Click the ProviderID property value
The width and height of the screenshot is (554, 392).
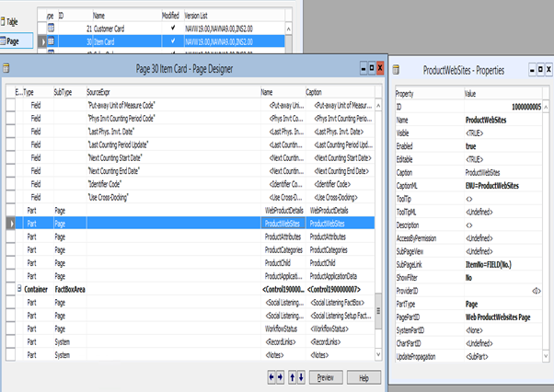click(x=502, y=291)
